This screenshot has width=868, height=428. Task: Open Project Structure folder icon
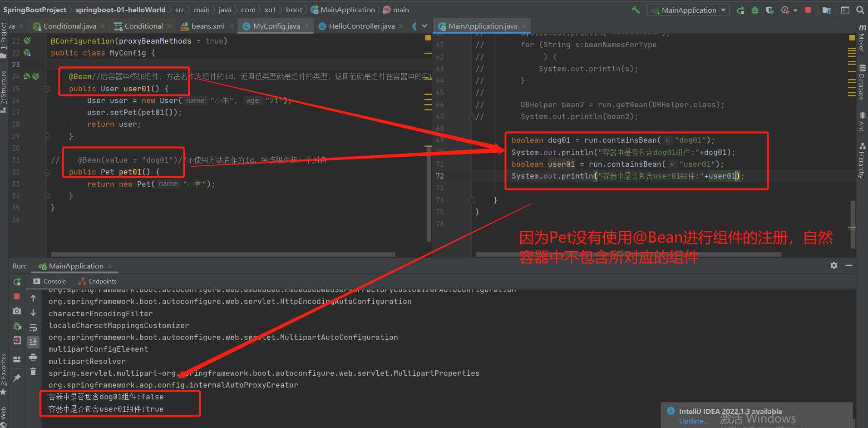(827, 10)
